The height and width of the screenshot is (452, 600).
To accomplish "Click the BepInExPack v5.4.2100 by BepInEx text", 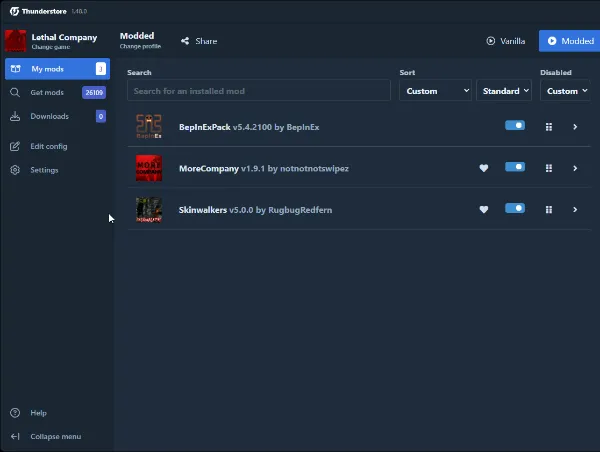I will 249,127.
